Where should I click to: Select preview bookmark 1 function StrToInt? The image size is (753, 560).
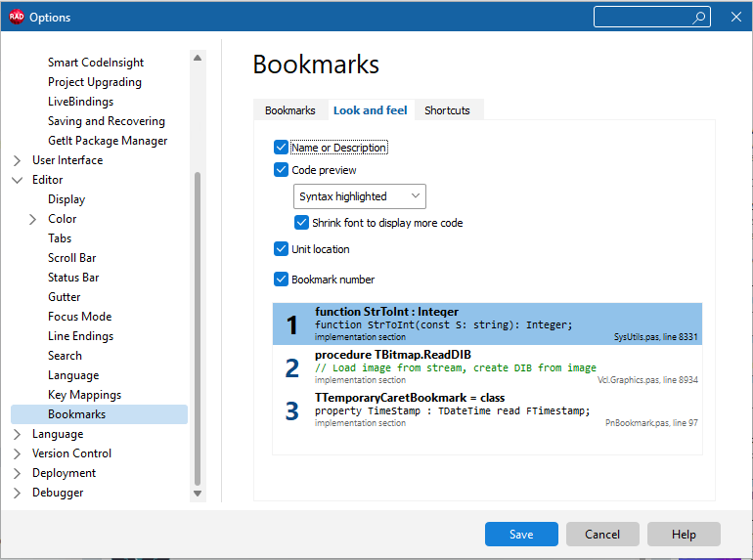pos(487,323)
